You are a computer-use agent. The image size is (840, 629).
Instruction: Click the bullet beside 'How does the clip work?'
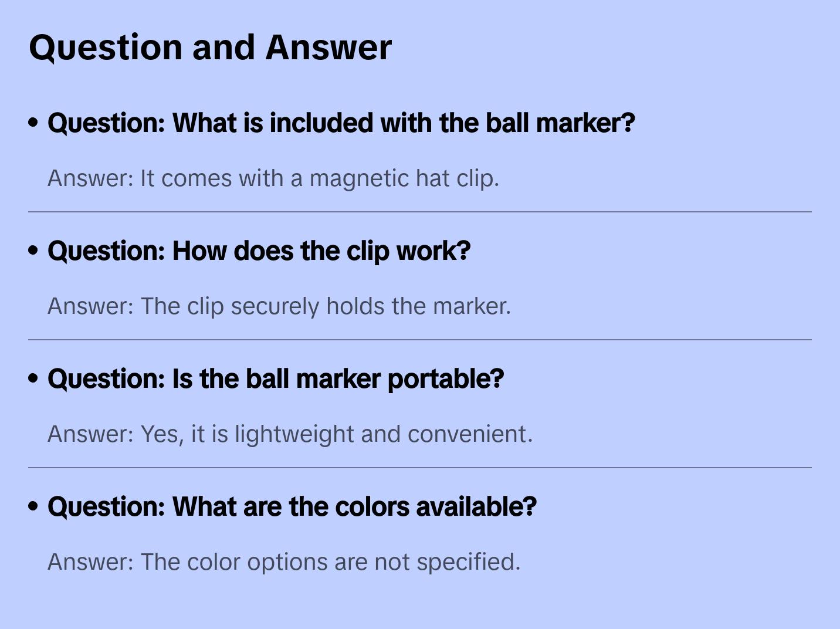point(33,251)
